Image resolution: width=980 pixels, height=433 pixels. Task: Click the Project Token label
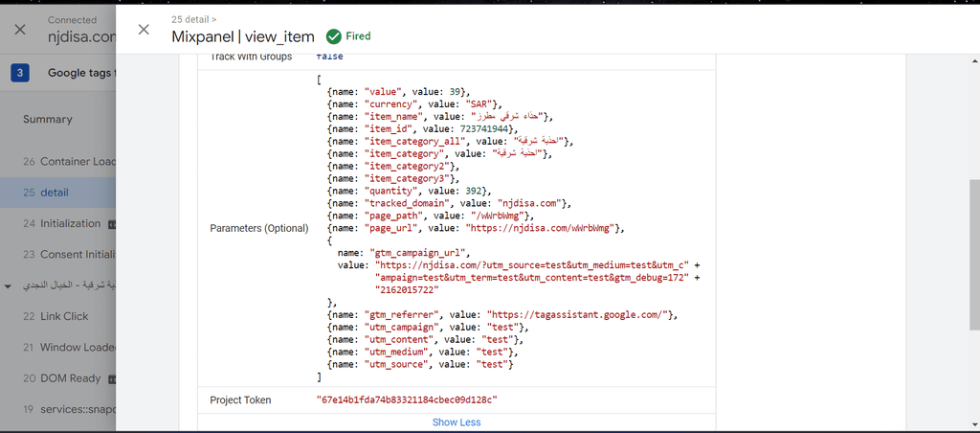[x=240, y=399]
